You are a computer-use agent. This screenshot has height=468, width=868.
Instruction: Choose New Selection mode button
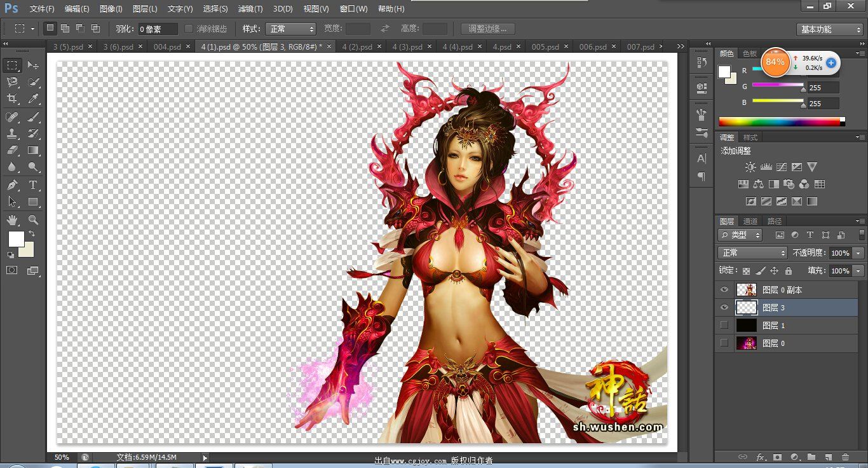[x=50, y=28]
